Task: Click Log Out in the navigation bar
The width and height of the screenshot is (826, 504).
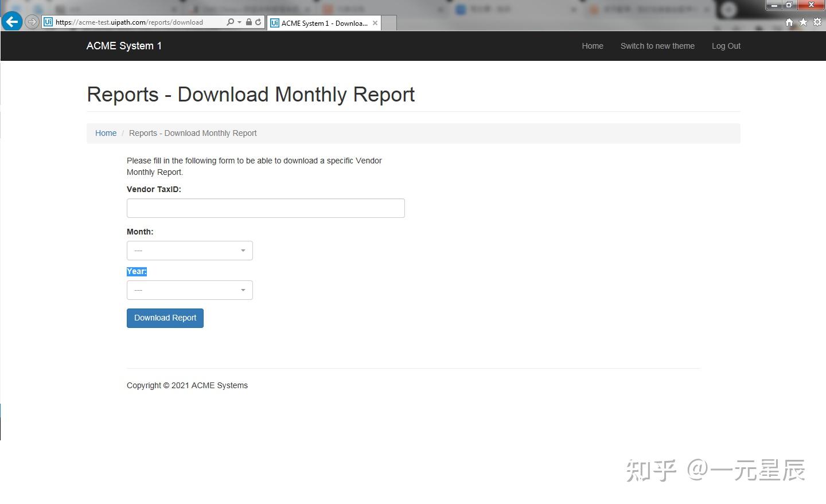Action: pos(726,46)
